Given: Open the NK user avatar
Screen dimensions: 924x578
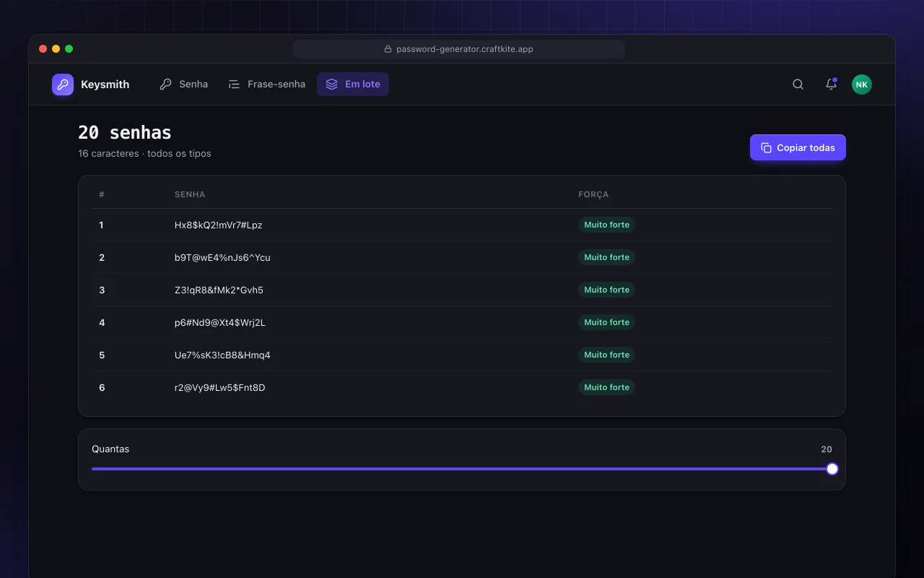Looking at the screenshot, I should click(861, 85).
